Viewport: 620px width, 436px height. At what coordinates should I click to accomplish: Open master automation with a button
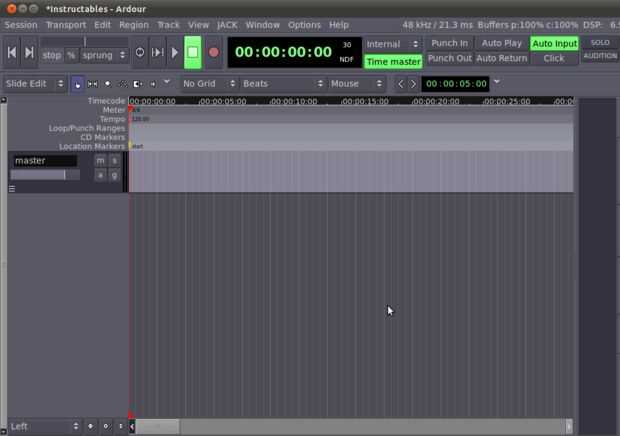(x=100, y=175)
